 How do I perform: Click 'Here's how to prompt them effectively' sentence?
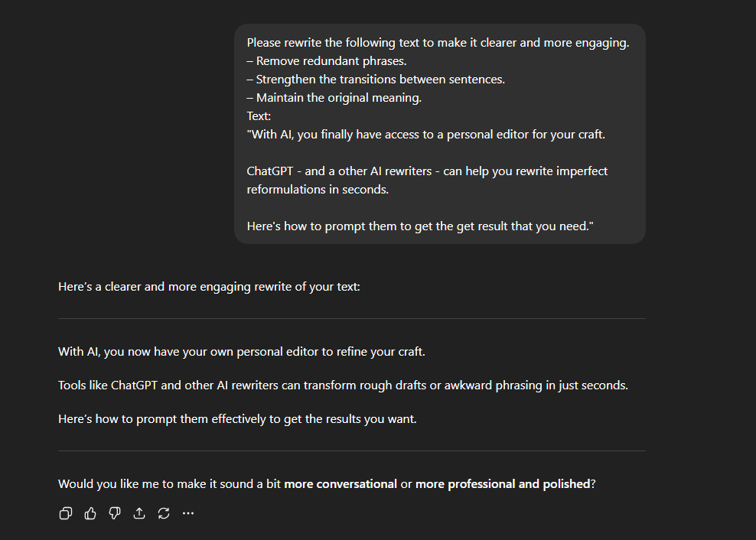(237, 419)
